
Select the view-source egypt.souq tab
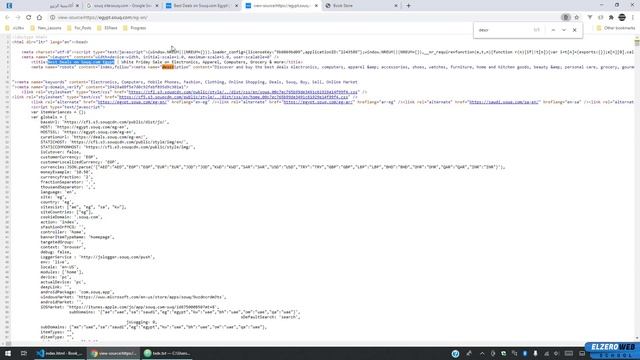pyautogui.click(x=281, y=6)
